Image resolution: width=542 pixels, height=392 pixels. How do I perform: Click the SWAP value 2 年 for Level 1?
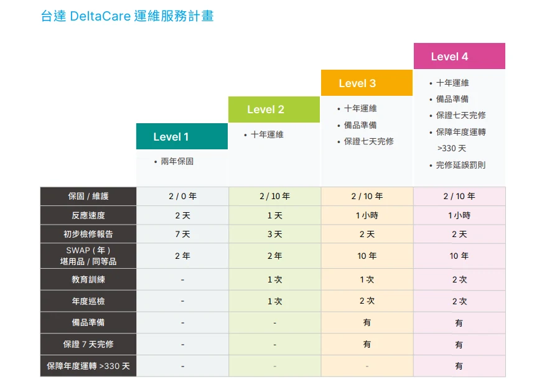pyautogui.click(x=182, y=256)
